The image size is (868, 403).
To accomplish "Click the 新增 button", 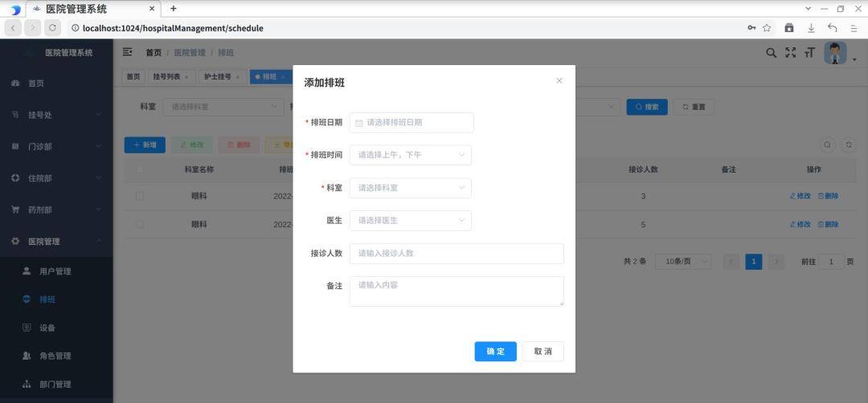I will click(x=145, y=145).
